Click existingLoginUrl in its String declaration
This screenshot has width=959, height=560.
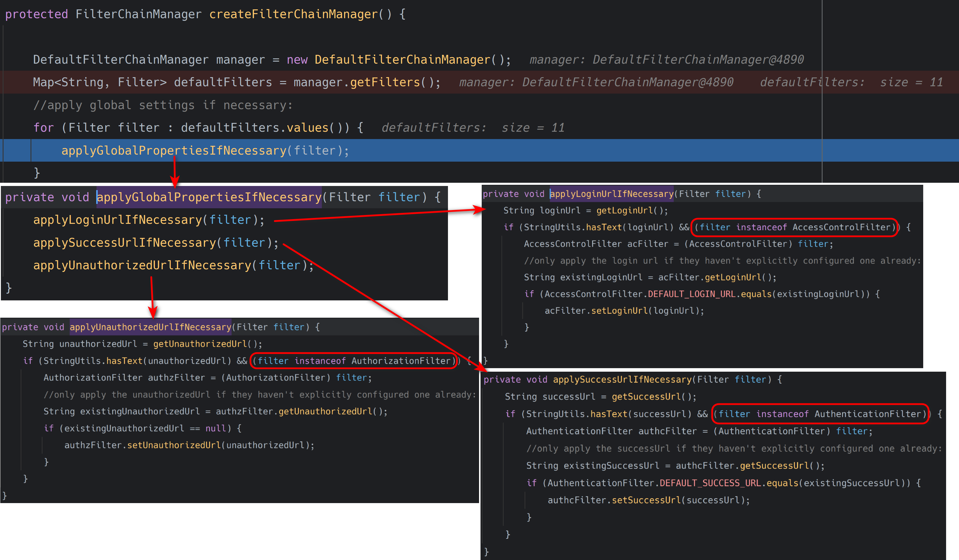click(601, 277)
